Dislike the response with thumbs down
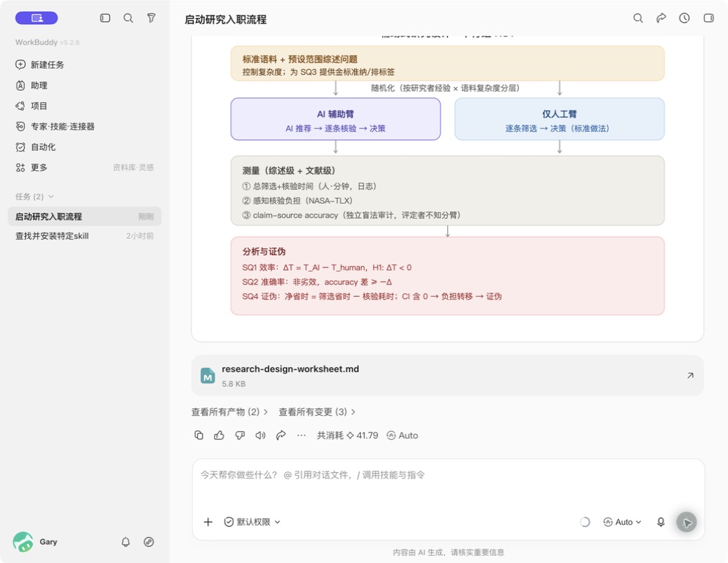 240,435
